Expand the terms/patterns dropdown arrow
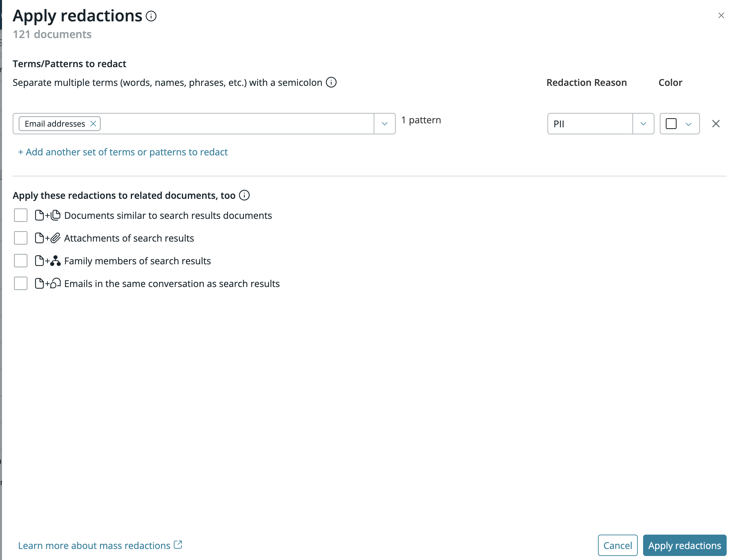 pos(384,124)
